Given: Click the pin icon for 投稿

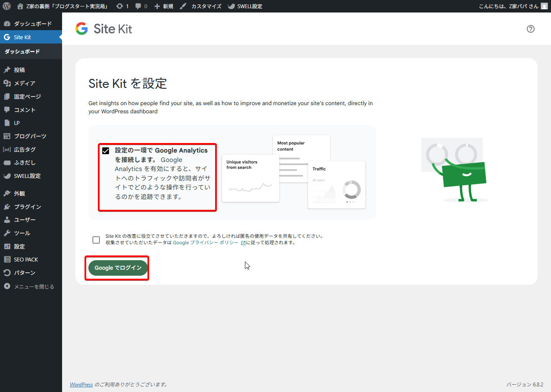Looking at the screenshot, I should point(7,70).
